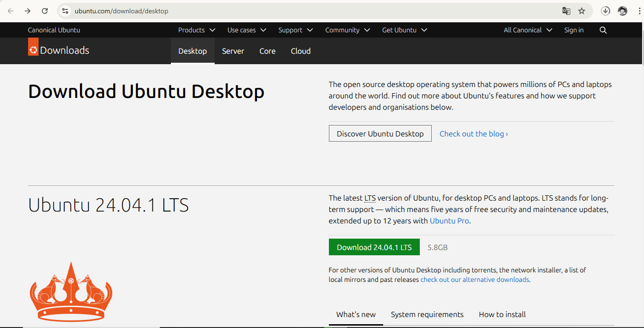
Task: Click the translate icon in address bar
Action: tap(566, 10)
